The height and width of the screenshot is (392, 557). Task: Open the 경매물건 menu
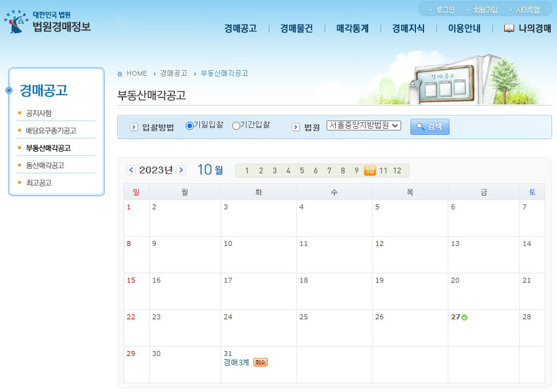296,29
